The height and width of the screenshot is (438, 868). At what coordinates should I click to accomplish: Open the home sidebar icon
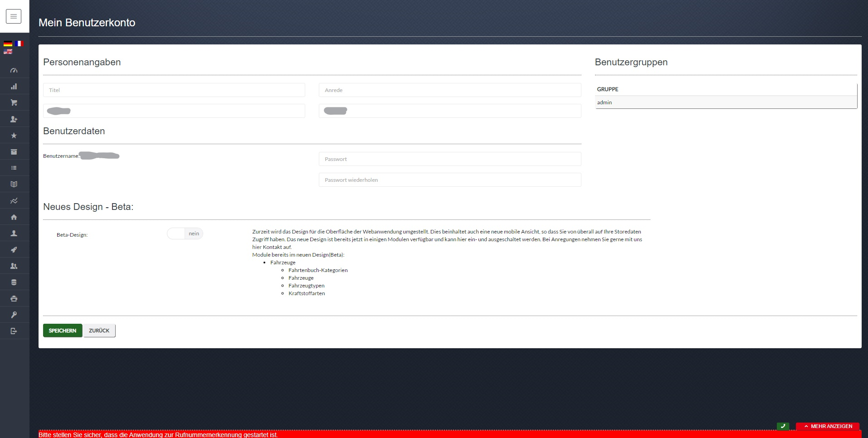tap(14, 217)
